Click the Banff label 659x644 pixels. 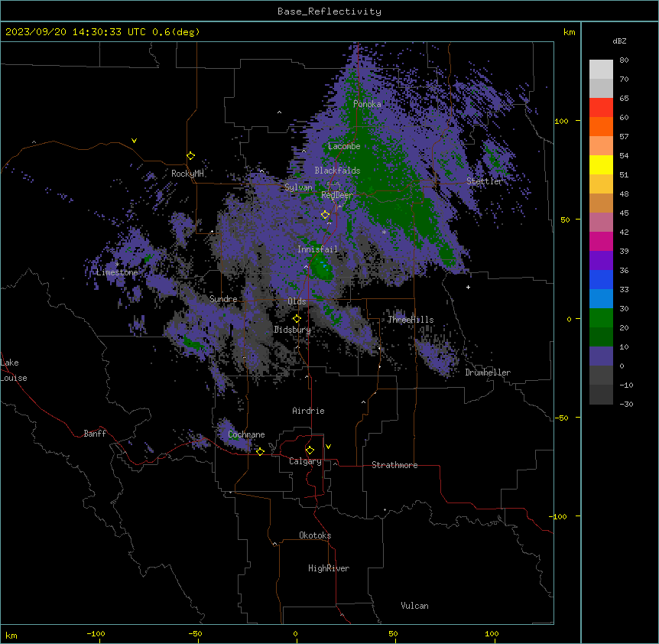click(x=95, y=434)
